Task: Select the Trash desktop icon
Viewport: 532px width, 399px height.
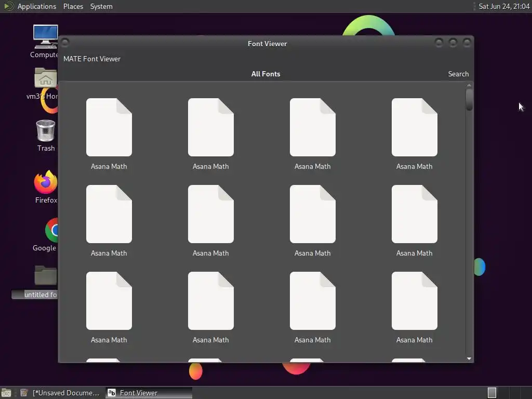Action: point(46,136)
